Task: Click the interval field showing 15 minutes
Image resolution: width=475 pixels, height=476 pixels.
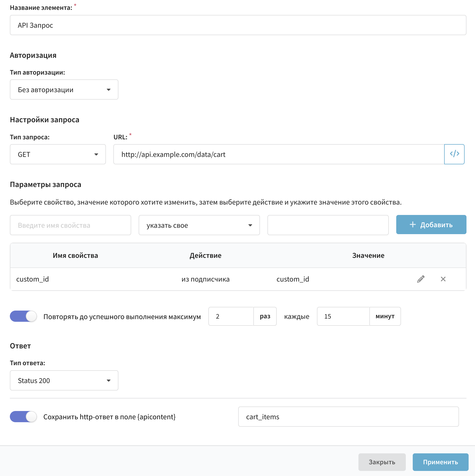Action: (x=343, y=316)
